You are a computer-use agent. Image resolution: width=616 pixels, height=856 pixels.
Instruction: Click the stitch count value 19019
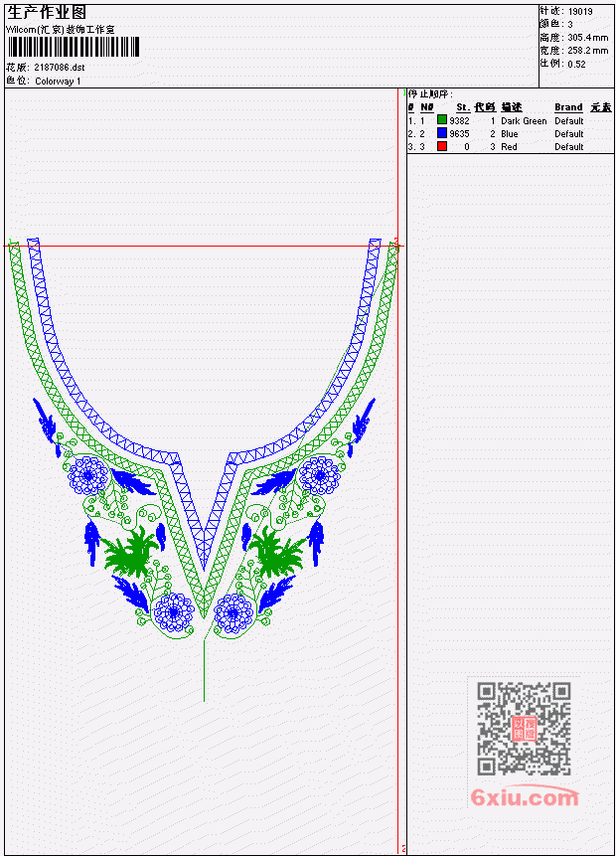coord(580,11)
